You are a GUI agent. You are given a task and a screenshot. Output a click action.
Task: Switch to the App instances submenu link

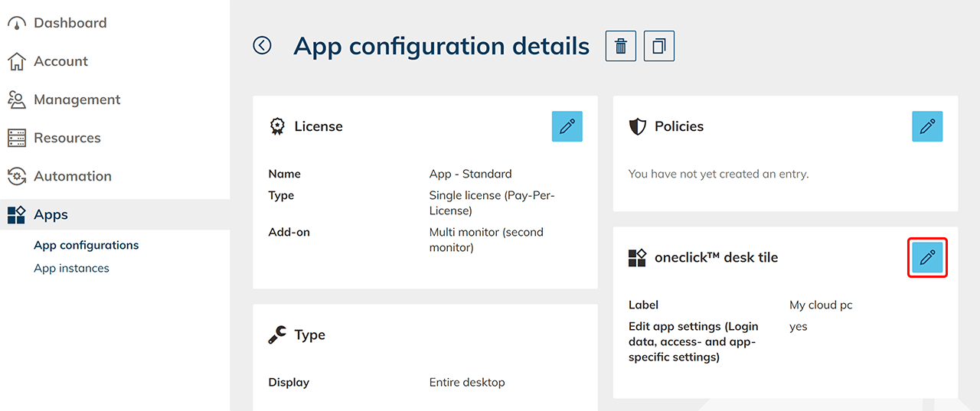coord(71,268)
